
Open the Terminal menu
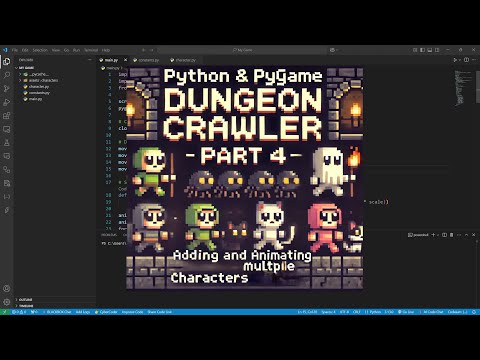[x=91, y=50]
